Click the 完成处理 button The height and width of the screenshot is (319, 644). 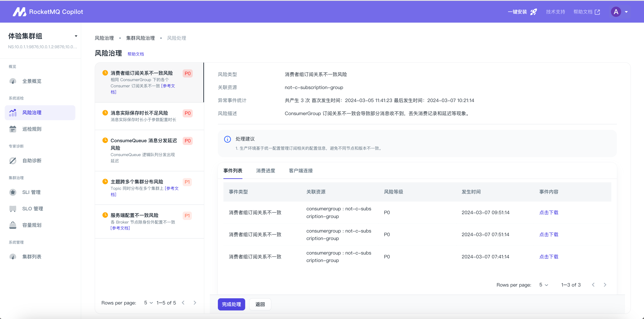[x=232, y=304]
